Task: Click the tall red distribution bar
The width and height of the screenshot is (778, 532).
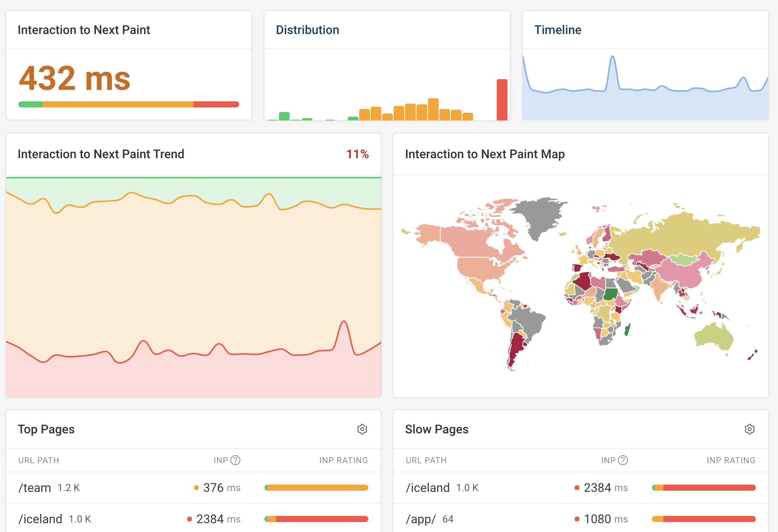Action: coord(502,99)
